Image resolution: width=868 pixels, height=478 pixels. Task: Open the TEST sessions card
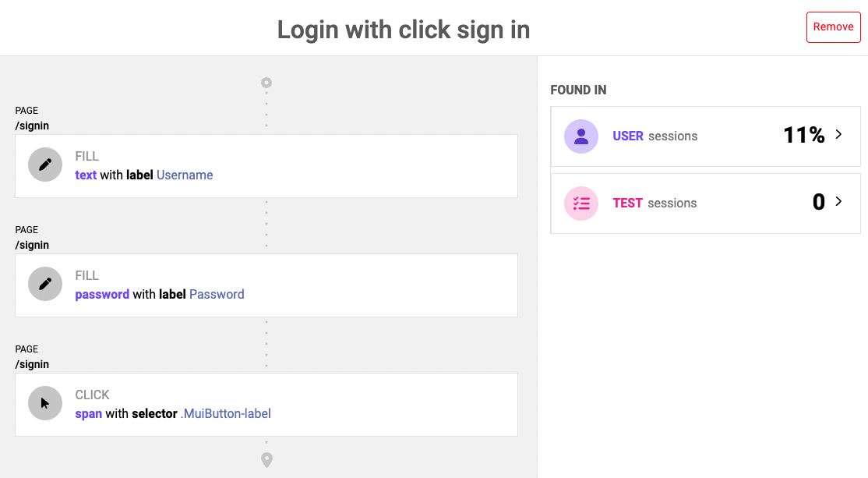click(x=705, y=204)
